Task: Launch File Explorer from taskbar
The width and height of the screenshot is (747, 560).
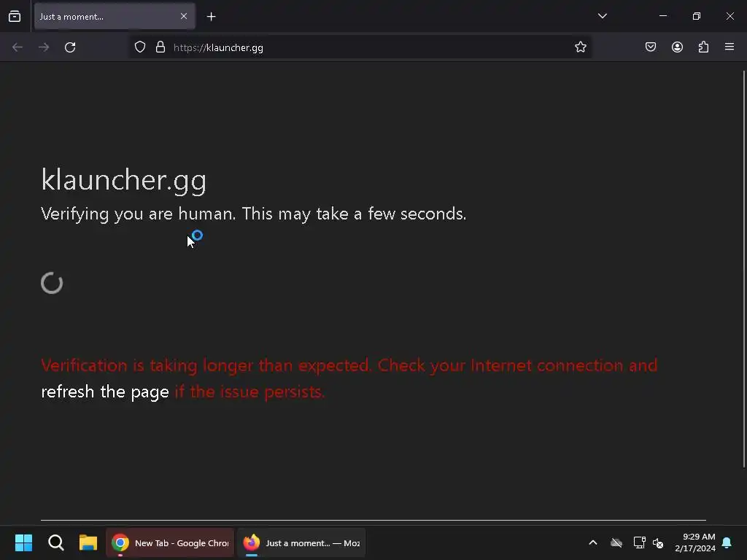Action: click(x=88, y=542)
